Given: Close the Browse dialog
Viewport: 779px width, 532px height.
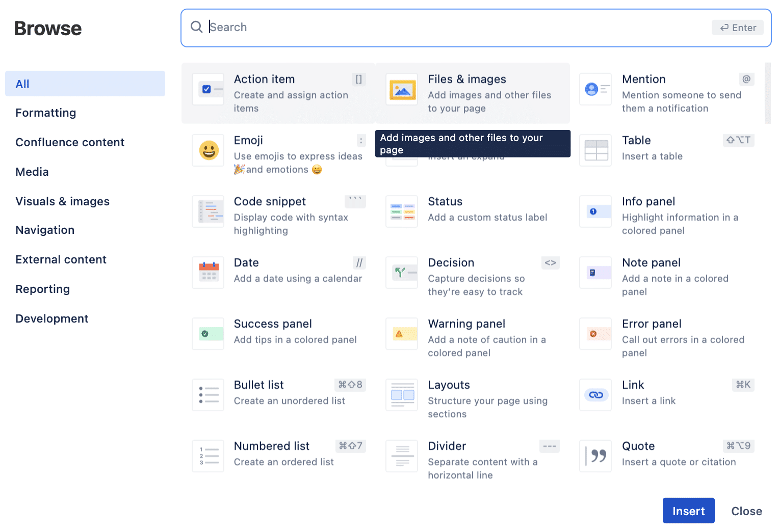Looking at the screenshot, I should (746, 511).
